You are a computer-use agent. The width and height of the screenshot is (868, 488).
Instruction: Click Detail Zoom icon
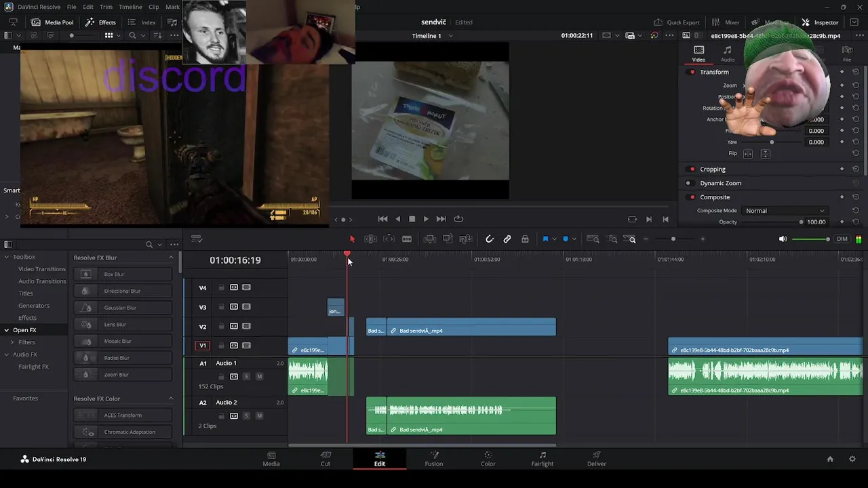pyautogui.click(x=613, y=239)
